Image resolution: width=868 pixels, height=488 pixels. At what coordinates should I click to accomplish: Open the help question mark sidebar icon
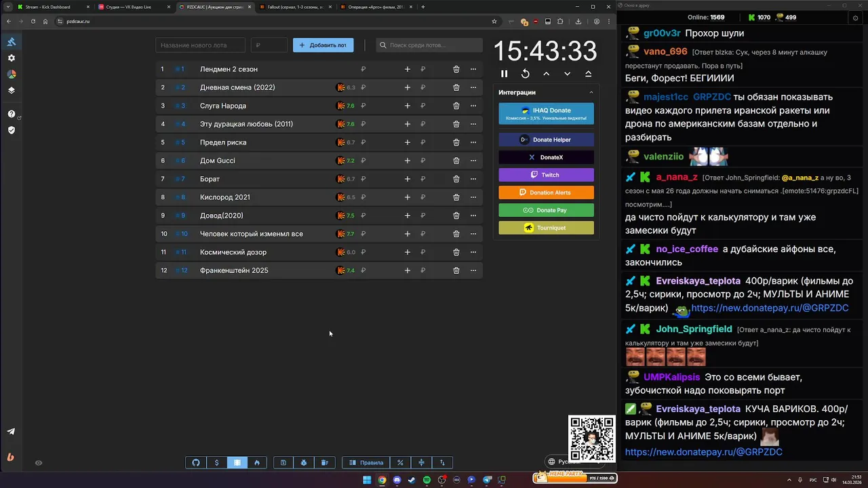point(12,114)
